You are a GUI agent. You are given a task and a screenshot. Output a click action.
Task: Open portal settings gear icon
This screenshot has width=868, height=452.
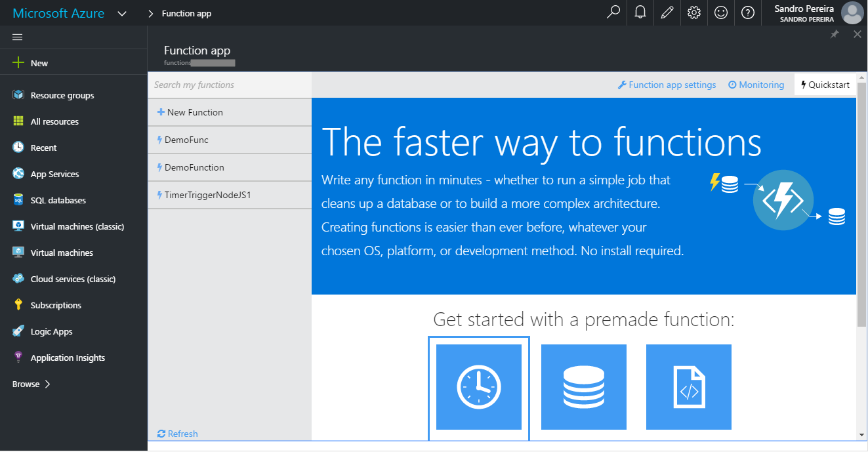pos(694,12)
